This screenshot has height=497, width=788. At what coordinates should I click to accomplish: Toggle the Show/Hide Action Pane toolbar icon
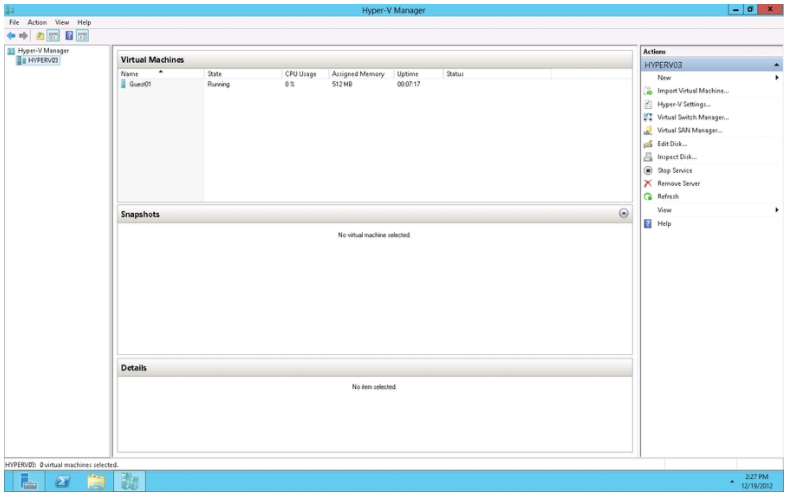pos(82,36)
